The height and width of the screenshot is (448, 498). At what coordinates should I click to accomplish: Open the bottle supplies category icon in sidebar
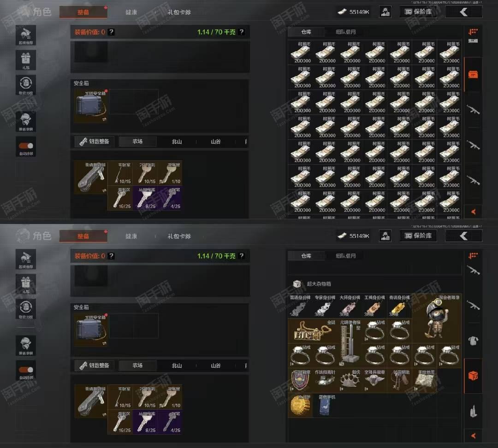pyautogui.click(x=473, y=411)
